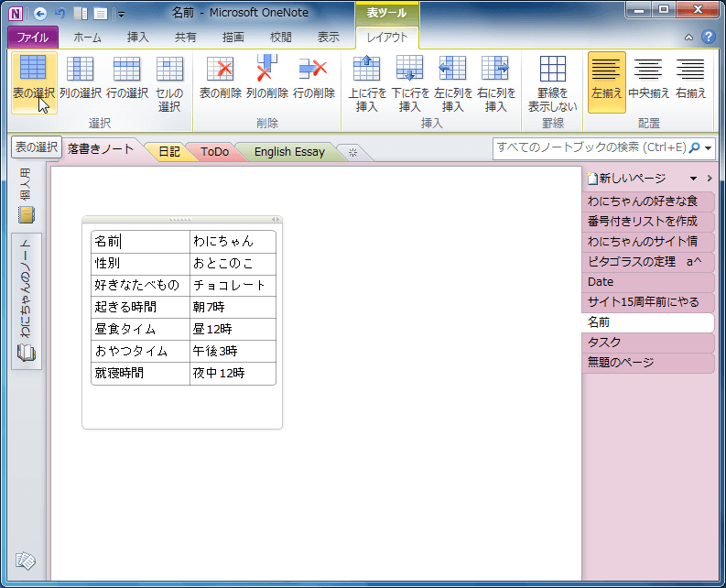
Task: Open page ピタゴラスの定理
Action: (647, 262)
